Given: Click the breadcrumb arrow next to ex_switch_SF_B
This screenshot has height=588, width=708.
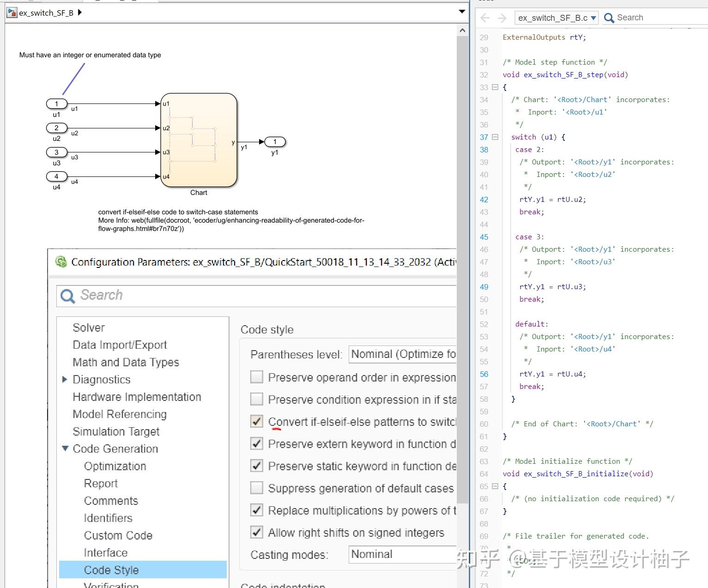Looking at the screenshot, I should tap(79, 12).
